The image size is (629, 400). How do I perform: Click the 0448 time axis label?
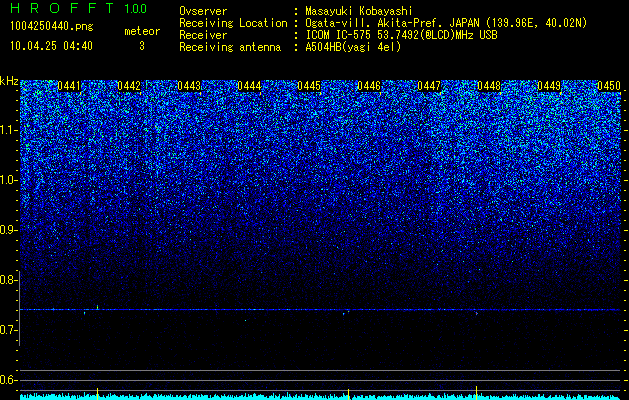click(489, 86)
